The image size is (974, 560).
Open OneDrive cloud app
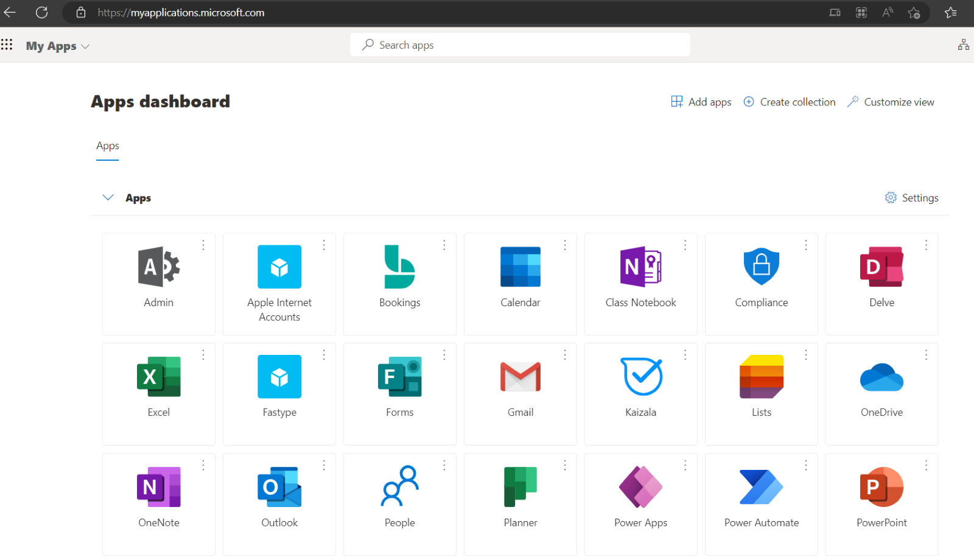(882, 377)
